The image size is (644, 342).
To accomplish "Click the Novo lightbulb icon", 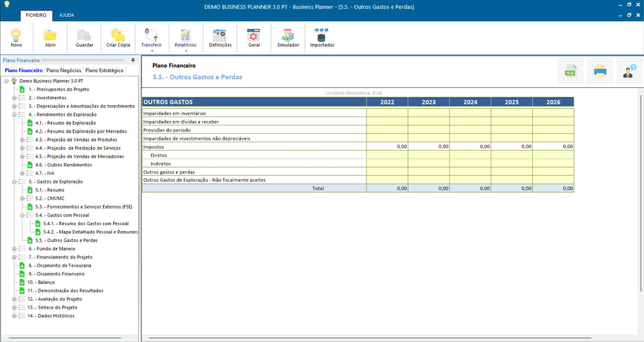I will (16, 35).
